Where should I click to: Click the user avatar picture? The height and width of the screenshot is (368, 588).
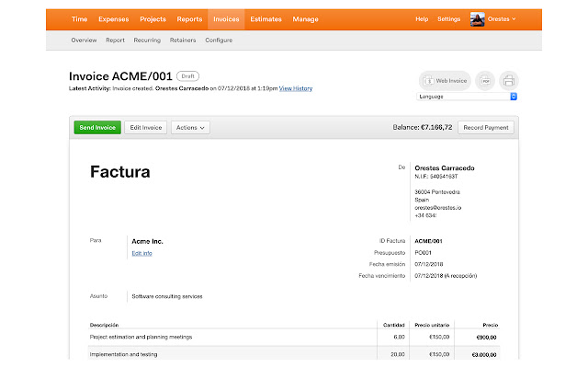(x=477, y=18)
